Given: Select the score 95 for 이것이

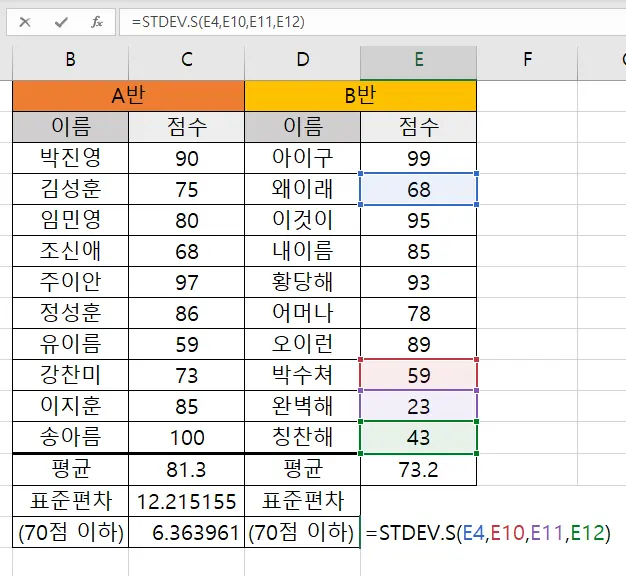Looking at the screenshot, I should [418, 220].
